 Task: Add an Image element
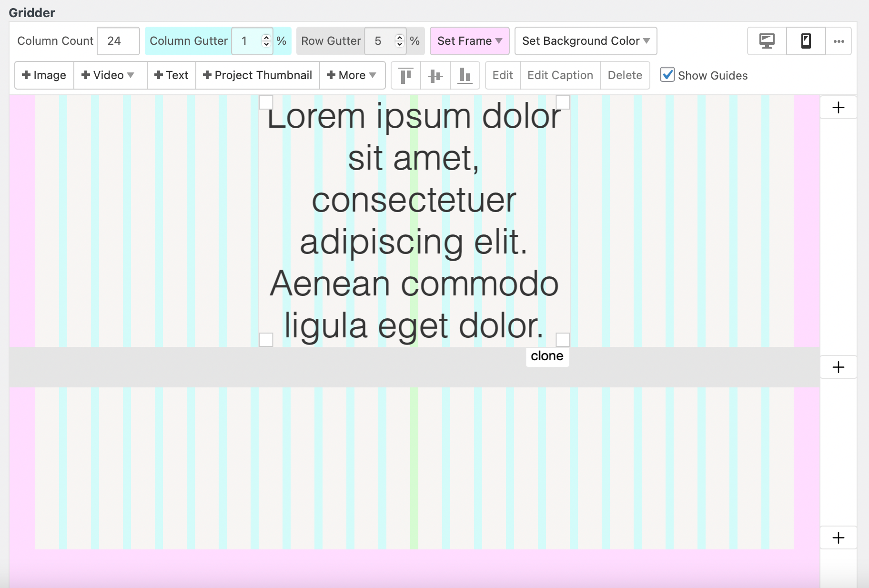44,75
